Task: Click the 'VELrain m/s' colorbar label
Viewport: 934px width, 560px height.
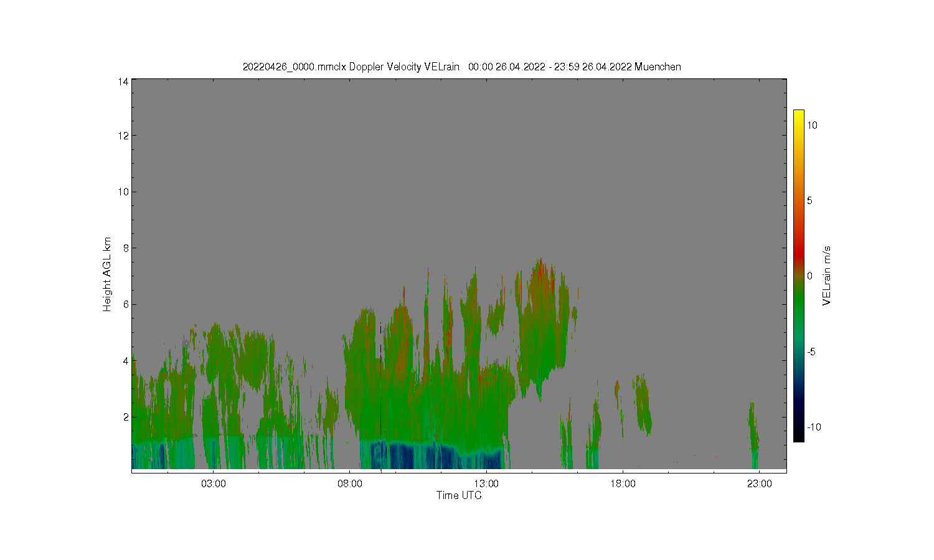Action: click(x=827, y=276)
